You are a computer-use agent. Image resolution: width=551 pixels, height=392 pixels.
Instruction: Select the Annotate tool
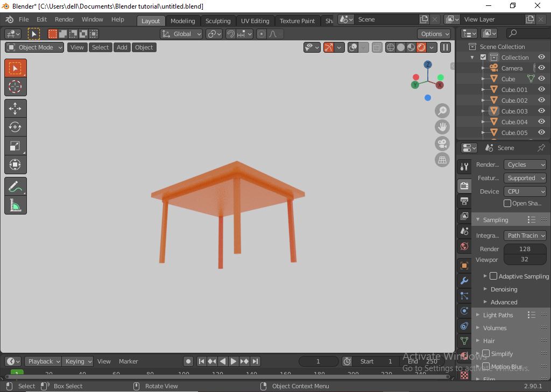pos(15,186)
